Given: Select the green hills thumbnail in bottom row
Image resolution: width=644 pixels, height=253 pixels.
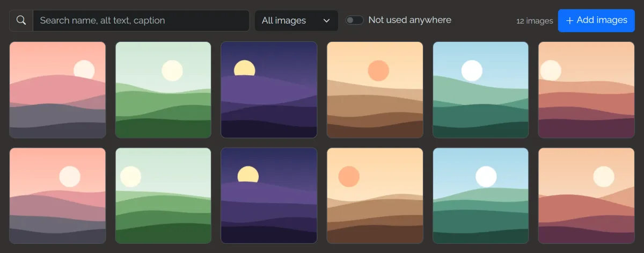Looking at the screenshot, I should tap(163, 196).
